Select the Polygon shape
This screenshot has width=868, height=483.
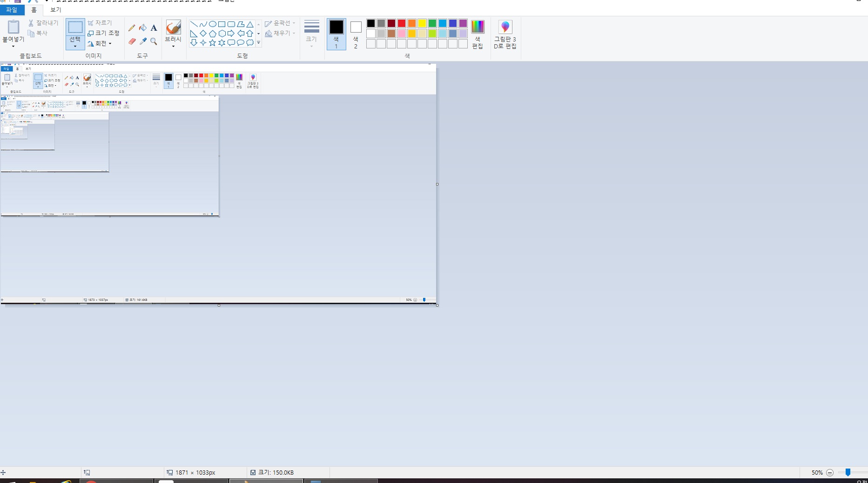[x=241, y=24]
